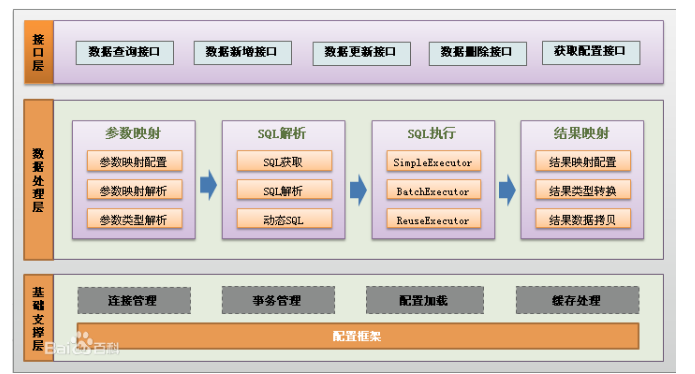Select the SimpleExecutor item
This screenshot has height=374, width=695.
click(433, 161)
